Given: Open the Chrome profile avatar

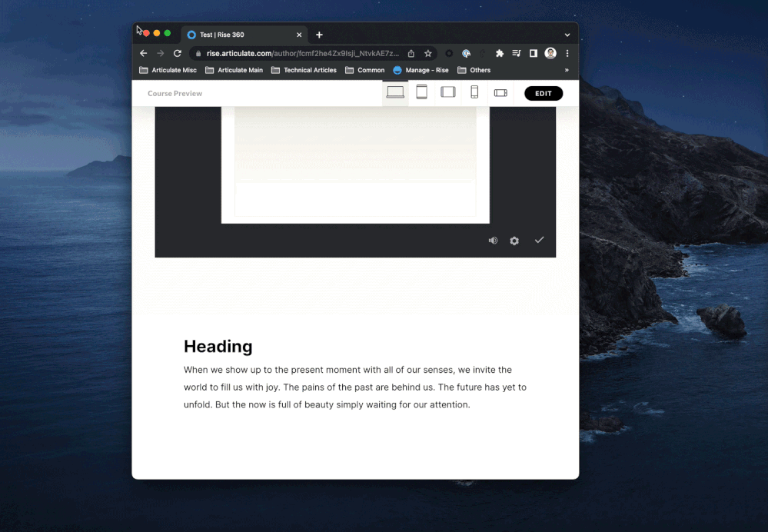Looking at the screenshot, I should [x=550, y=53].
